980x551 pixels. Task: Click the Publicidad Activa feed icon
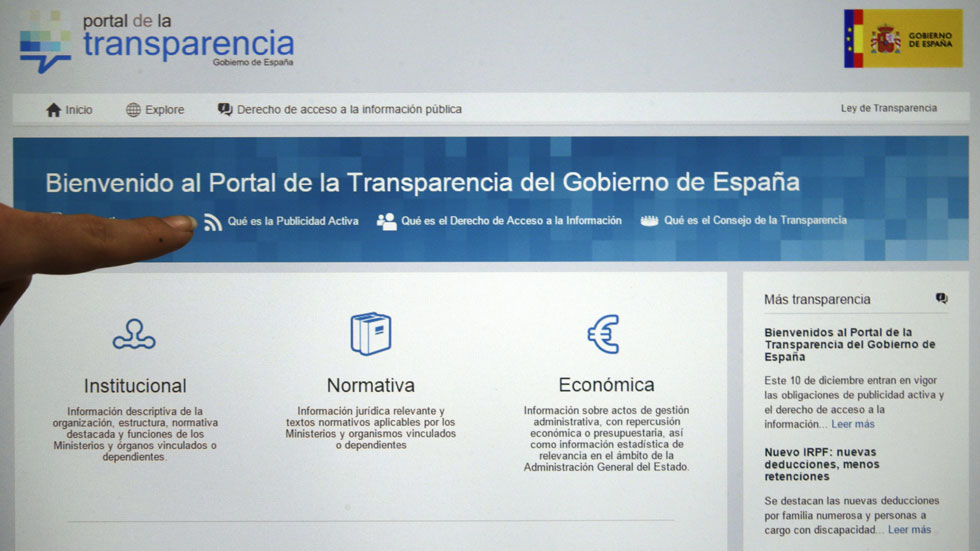(212, 222)
